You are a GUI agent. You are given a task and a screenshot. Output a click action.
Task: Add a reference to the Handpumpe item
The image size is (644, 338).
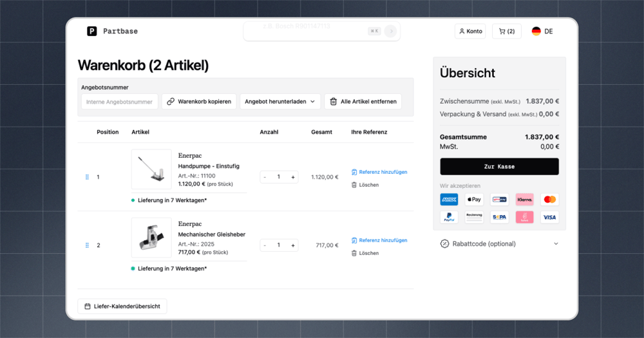379,172
